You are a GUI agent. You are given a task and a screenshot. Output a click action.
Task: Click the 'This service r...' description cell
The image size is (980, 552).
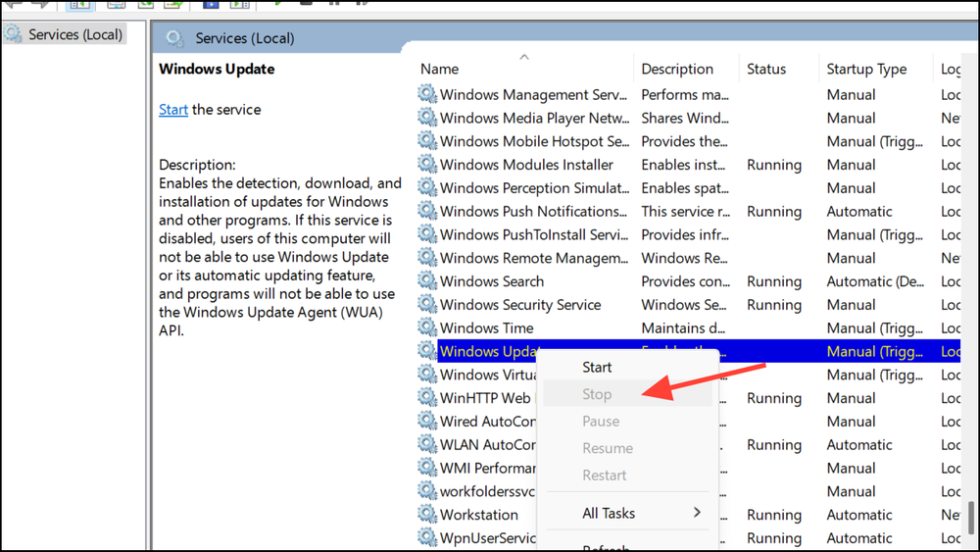pos(686,212)
